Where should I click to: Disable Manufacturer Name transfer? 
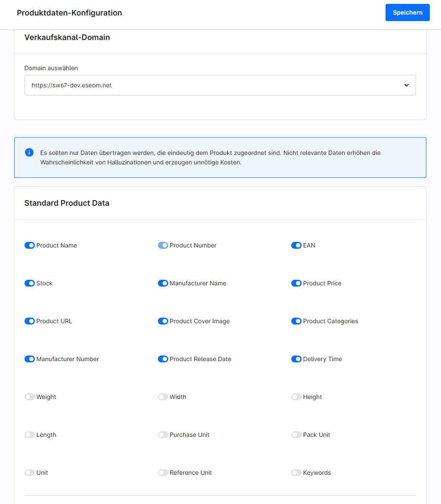(163, 283)
